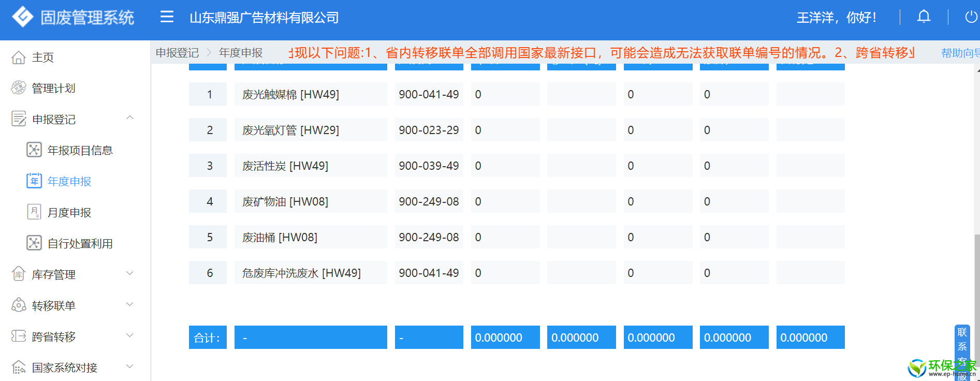
Task: Click code 900-023-29
Action: [429, 130]
